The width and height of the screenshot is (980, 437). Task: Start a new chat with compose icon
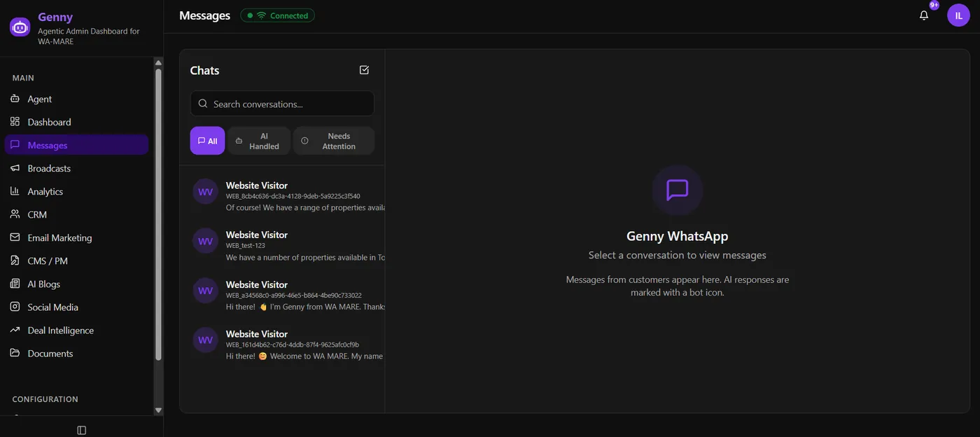(x=364, y=70)
